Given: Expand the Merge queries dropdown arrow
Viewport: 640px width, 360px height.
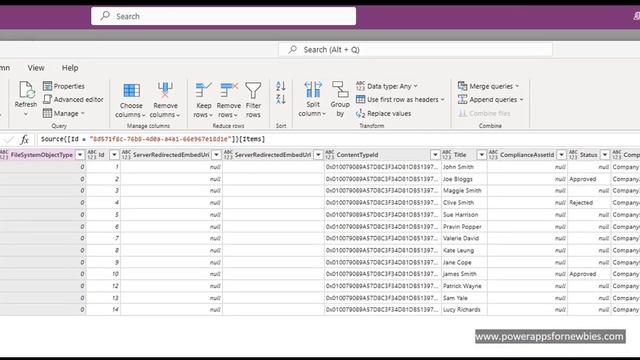Looking at the screenshot, I should [x=517, y=86].
